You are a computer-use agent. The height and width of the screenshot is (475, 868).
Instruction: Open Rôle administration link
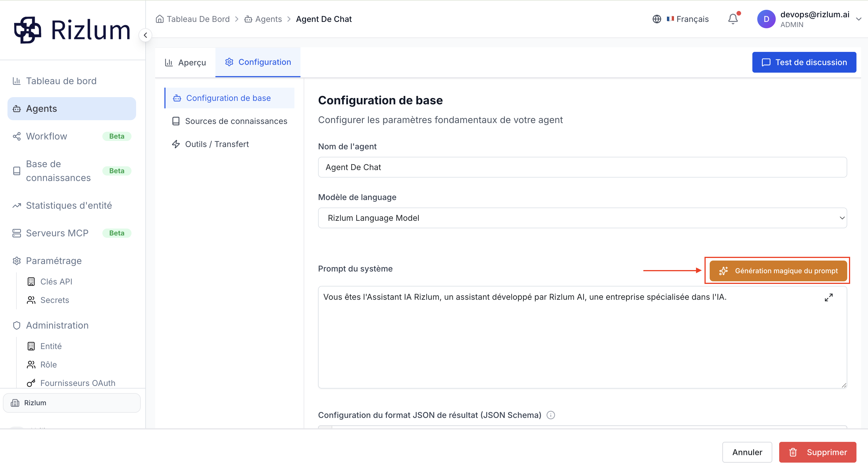pos(48,365)
